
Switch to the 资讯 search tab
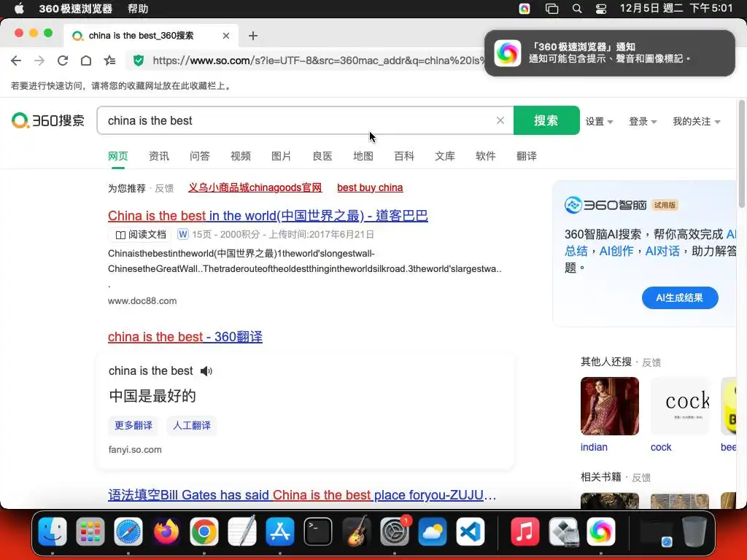coord(158,156)
